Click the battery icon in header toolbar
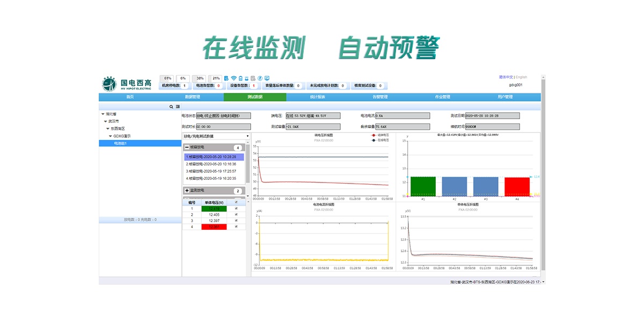The image size is (644, 322). 240,78
